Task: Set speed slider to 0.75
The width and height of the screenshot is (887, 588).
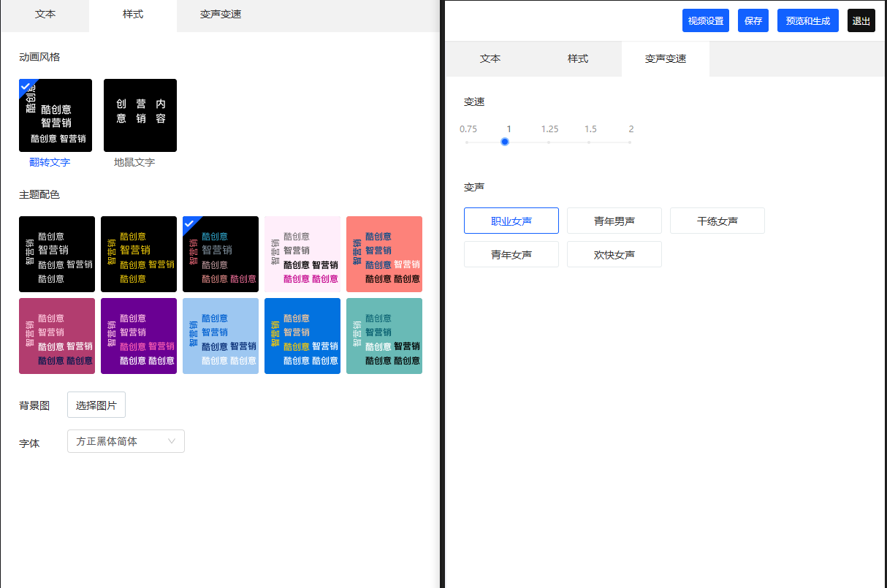Action: 467,142
